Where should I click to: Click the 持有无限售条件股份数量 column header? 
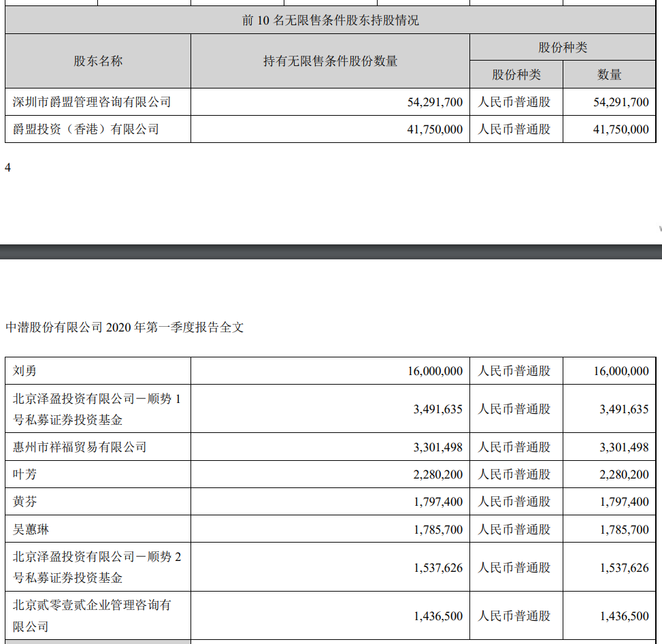330,61
